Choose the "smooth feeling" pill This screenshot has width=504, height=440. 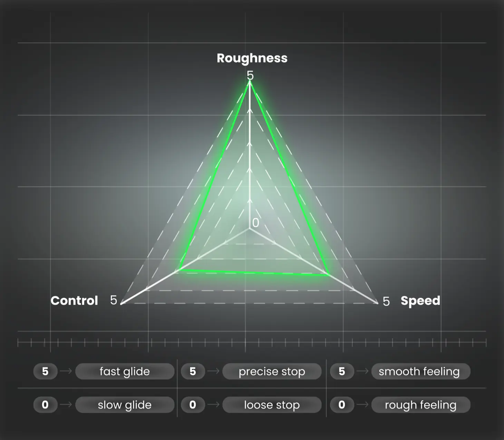click(x=420, y=371)
